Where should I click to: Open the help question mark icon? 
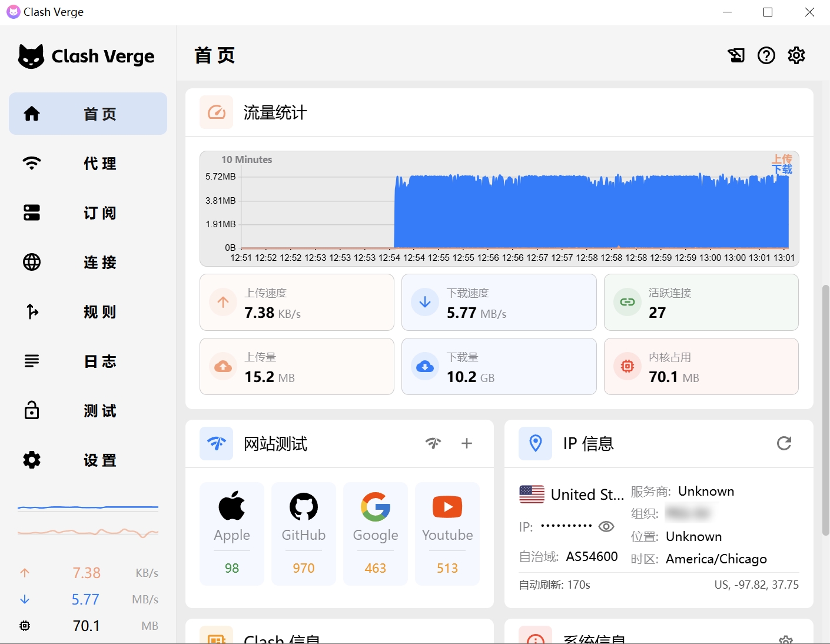tap(766, 55)
